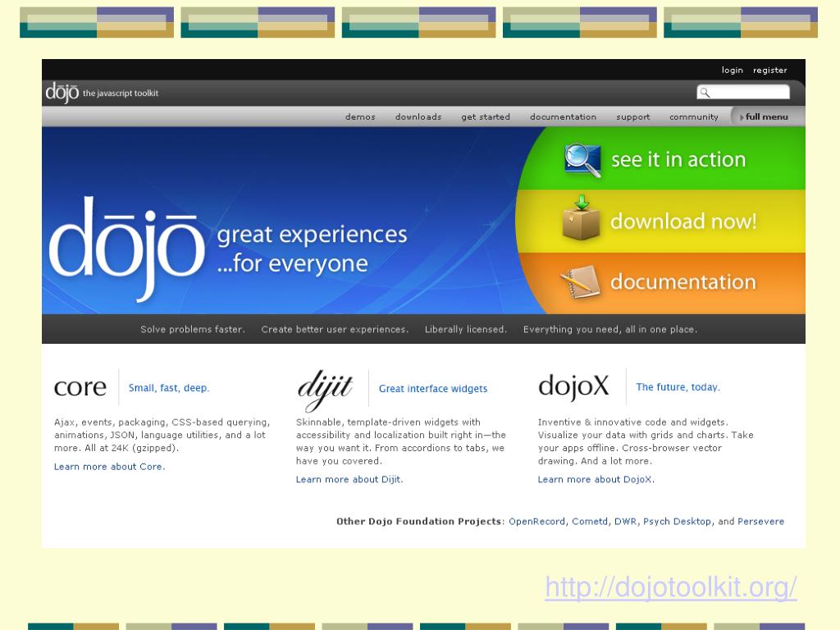Click the documentation notebook icon

pyautogui.click(x=580, y=281)
